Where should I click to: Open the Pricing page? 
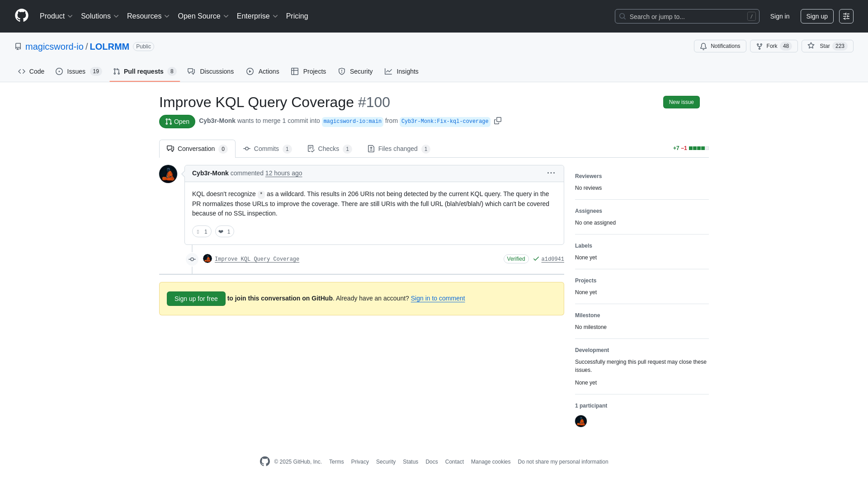click(x=297, y=16)
